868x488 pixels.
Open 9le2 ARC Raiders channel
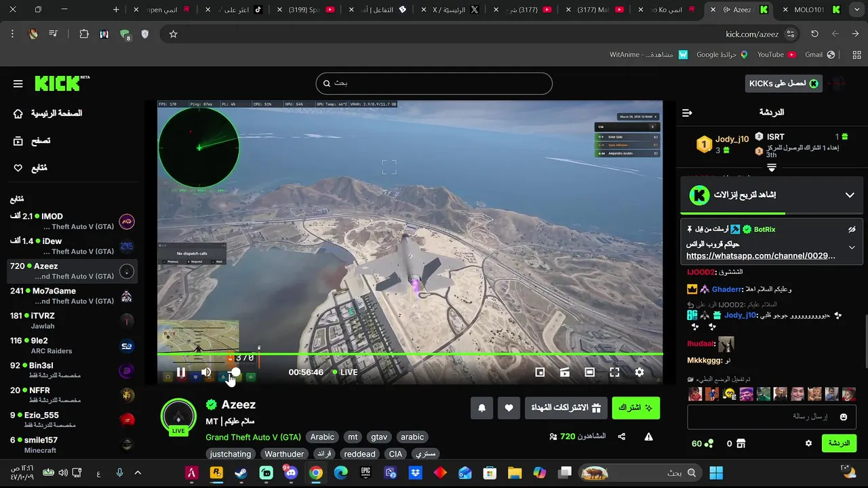pos(72,346)
